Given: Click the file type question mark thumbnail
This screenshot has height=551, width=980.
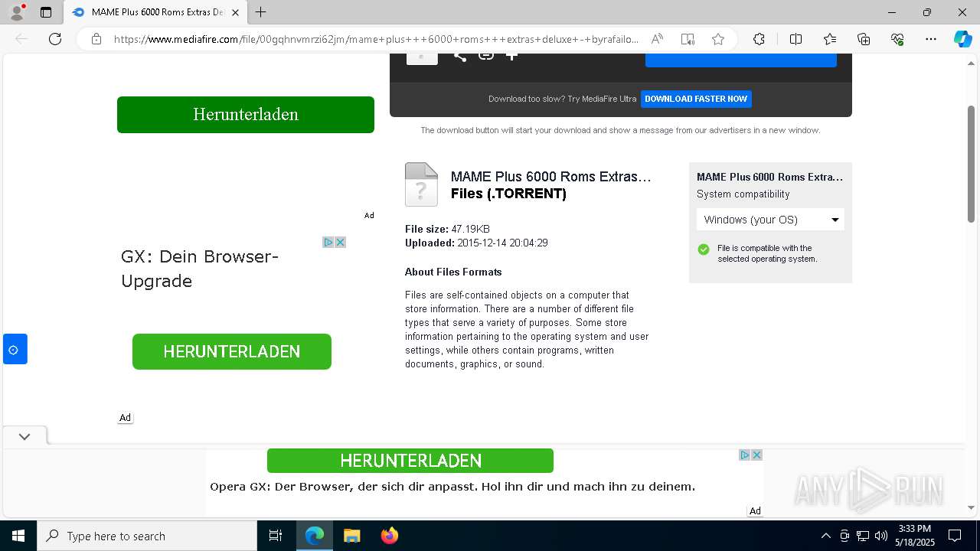Looking at the screenshot, I should 421,184.
